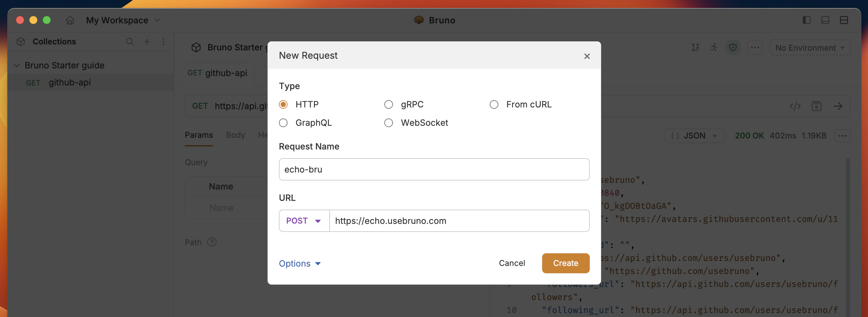This screenshot has height=317, width=868.
Task: Open response options via three-dot icon
Action: click(x=842, y=136)
